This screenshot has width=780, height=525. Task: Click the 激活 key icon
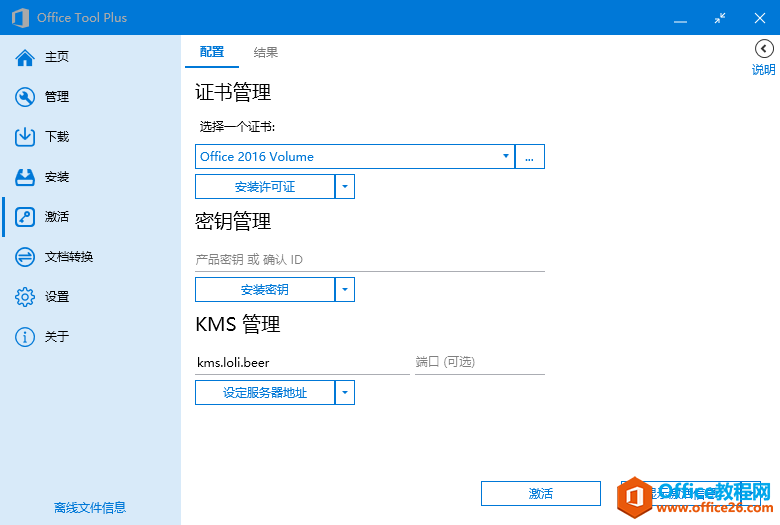click(25, 217)
